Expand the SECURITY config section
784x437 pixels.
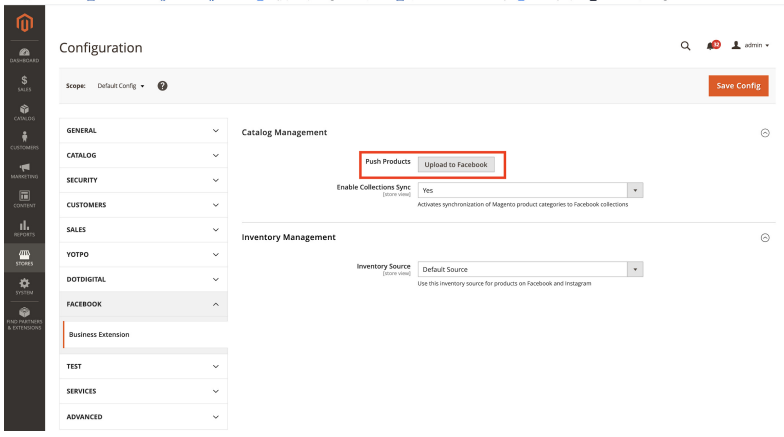(143, 180)
